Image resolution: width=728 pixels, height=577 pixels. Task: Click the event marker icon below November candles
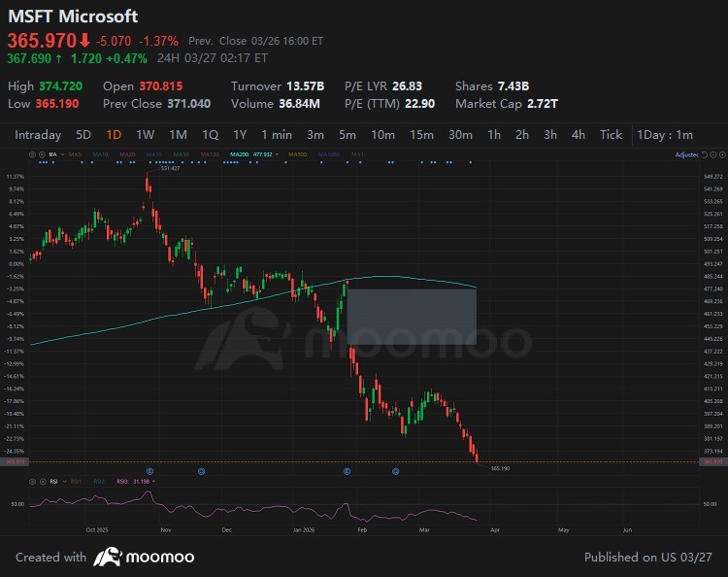(149, 471)
